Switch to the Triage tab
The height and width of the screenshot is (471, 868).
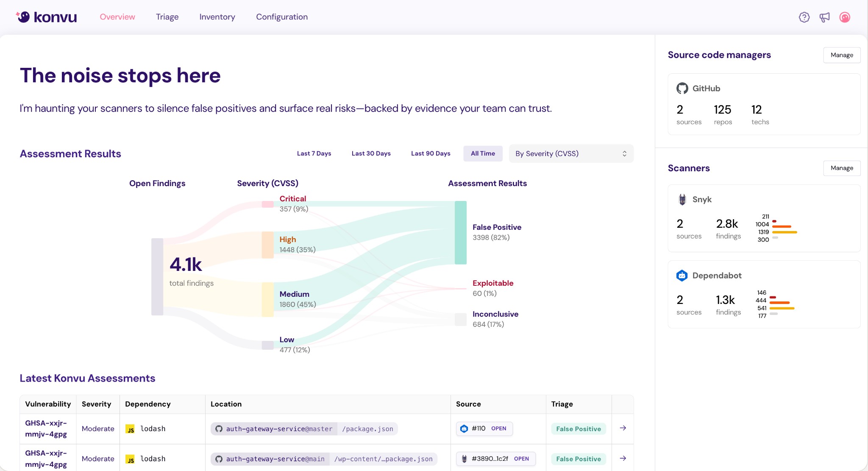tap(167, 17)
